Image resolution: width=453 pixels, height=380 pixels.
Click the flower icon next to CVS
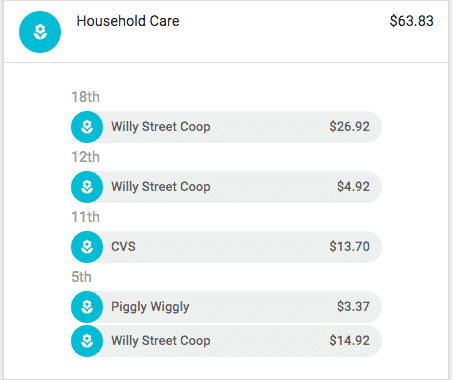[x=87, y=247]
